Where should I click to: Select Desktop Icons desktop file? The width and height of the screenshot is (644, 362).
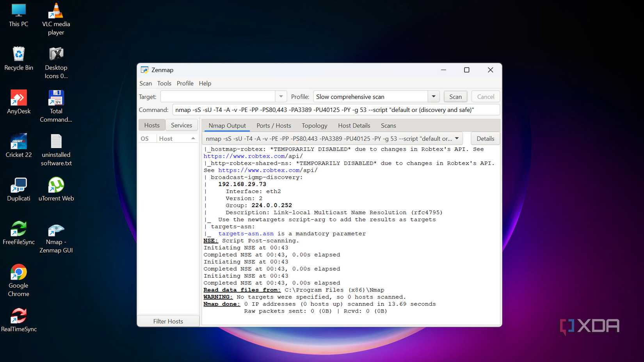[x=56, y=63]
